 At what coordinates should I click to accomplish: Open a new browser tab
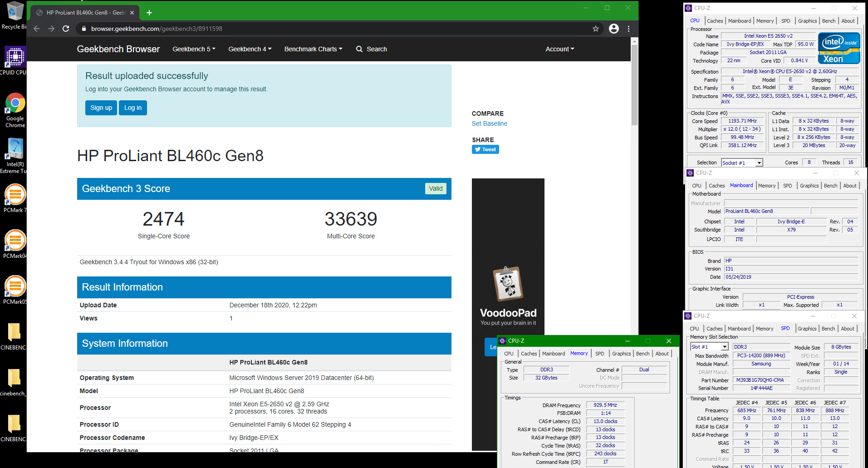149,13
